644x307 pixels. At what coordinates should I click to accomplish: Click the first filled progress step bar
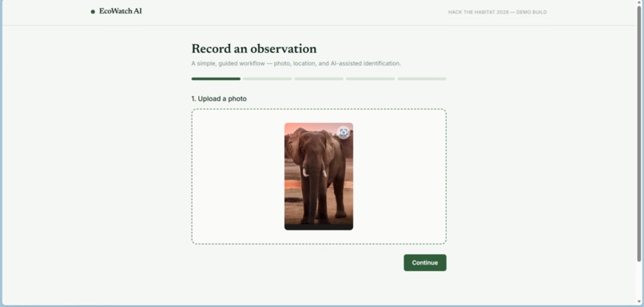[x=216, y=79]
